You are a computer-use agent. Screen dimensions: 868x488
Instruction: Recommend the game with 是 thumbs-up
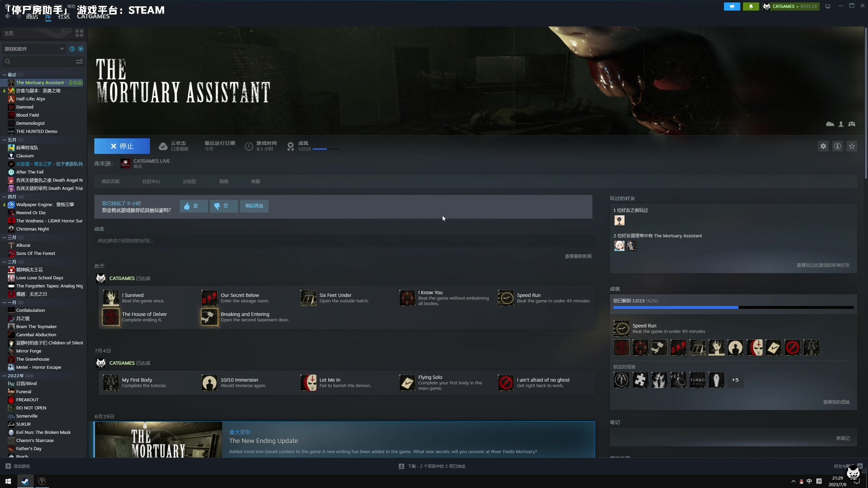(193, 206)
